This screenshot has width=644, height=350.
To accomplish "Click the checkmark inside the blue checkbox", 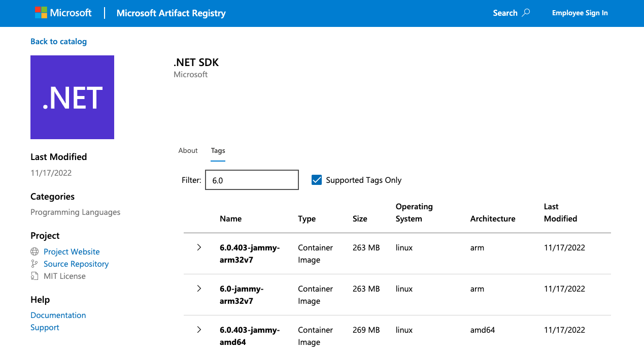I will (x=317, y=179).
